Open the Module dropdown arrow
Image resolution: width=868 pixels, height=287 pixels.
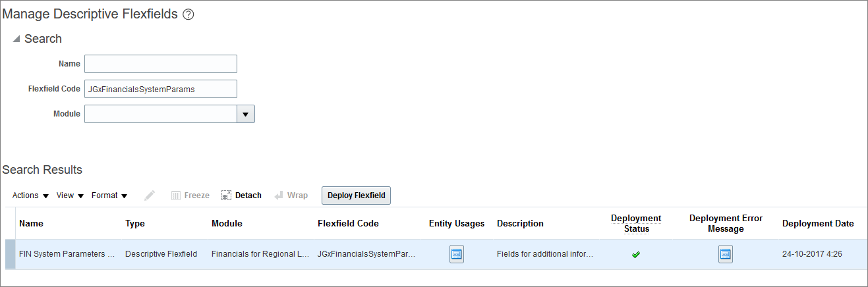(246, 114)
